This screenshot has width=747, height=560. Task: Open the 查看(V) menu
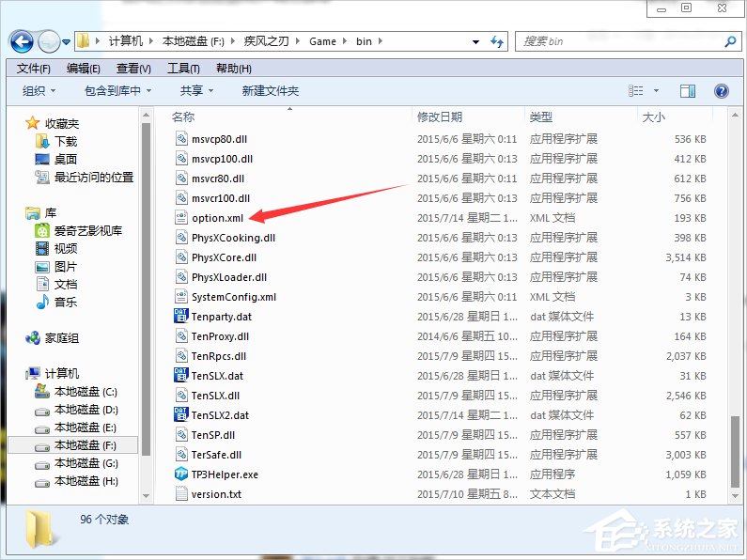pyautogui.click(x=133, y=69)
